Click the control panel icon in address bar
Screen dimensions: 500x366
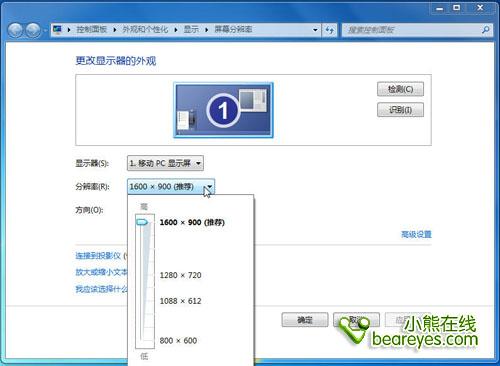click(x=57, y=30)
